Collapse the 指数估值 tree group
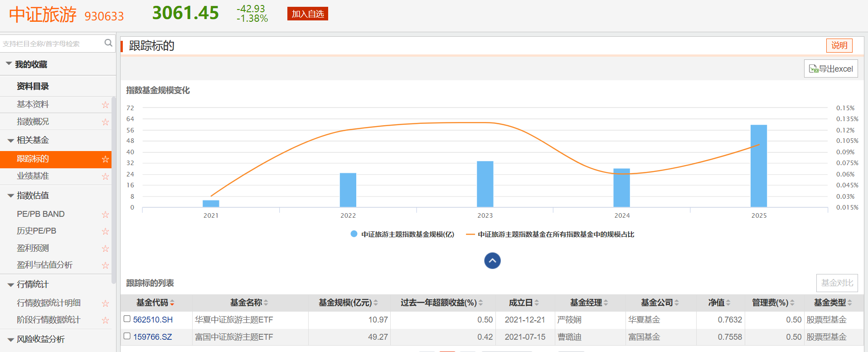868x352 pixels. click(10, 196)
